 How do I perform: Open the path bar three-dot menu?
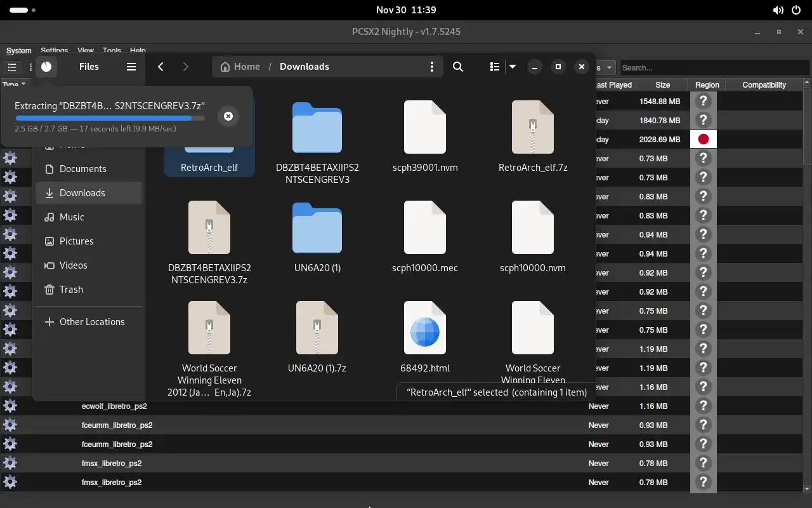coord(432,67)
